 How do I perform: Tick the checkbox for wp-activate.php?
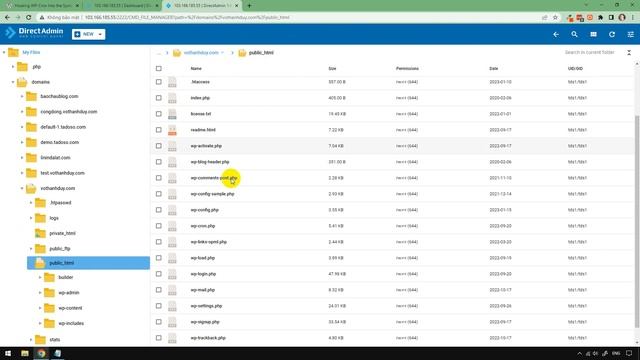pos(159,146)
